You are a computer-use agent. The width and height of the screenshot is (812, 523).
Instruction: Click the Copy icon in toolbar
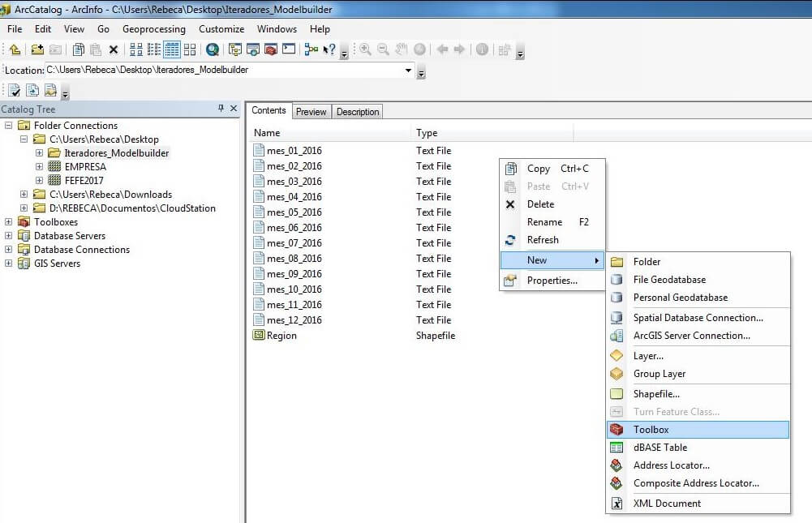click(79, 49)
